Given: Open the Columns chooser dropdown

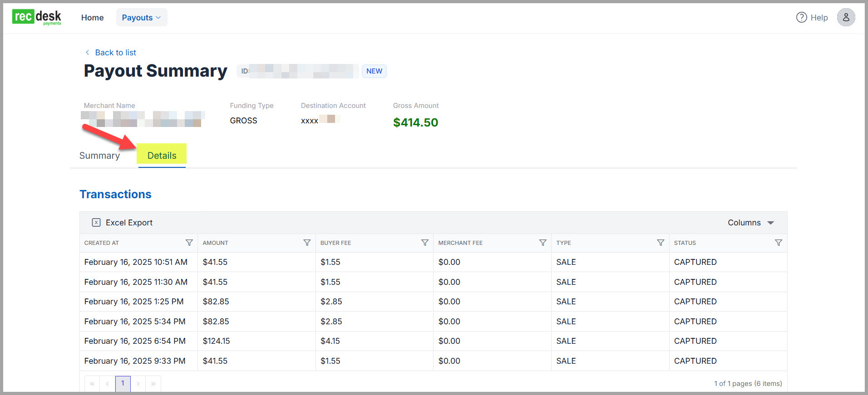Looking at the screenshot, I should point(750,223).
